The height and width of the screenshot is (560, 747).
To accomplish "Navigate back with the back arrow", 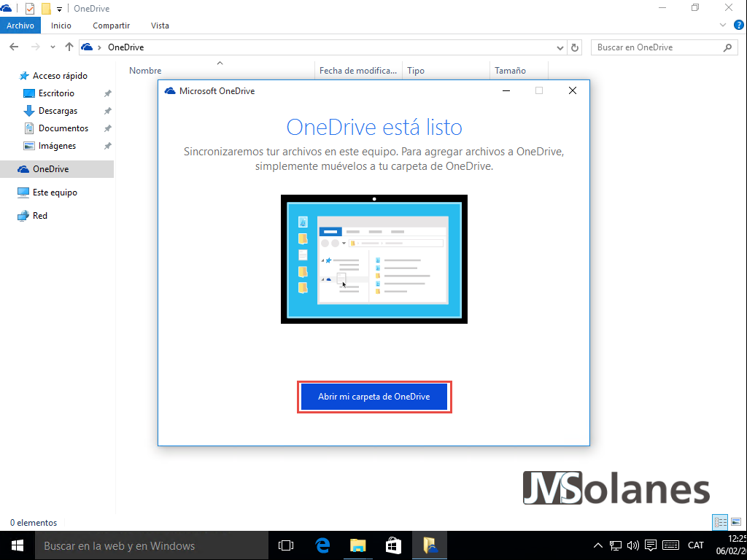I will tap(13, 47).
